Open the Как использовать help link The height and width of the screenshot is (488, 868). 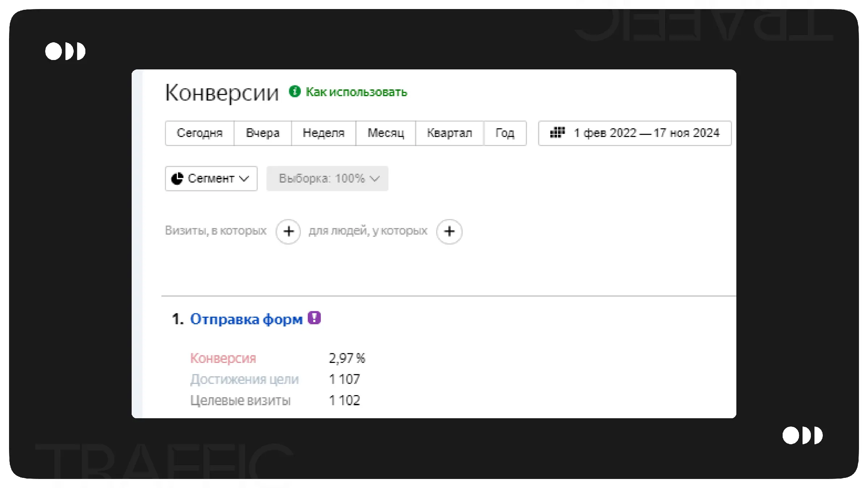tap(356, 92)
